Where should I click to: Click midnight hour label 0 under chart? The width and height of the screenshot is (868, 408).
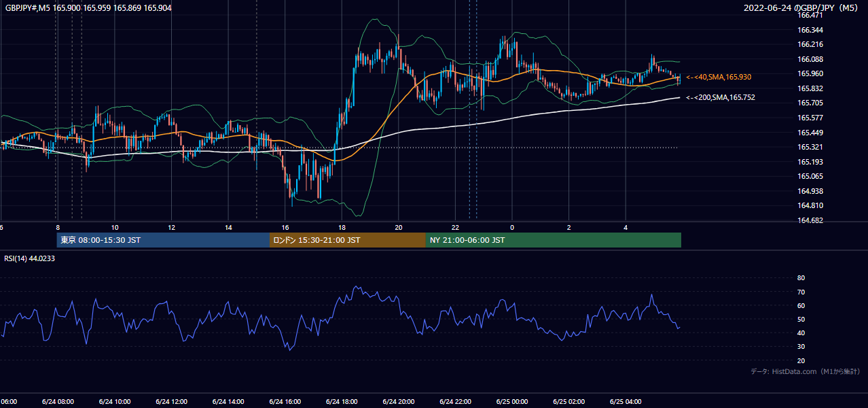pos(512,228)
